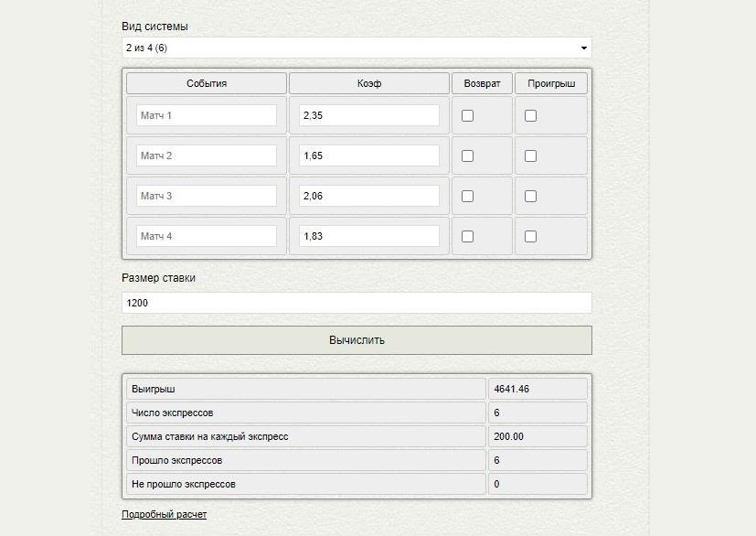
Task: Click the Матч 1 event name field
Action: tap(207, 115)
